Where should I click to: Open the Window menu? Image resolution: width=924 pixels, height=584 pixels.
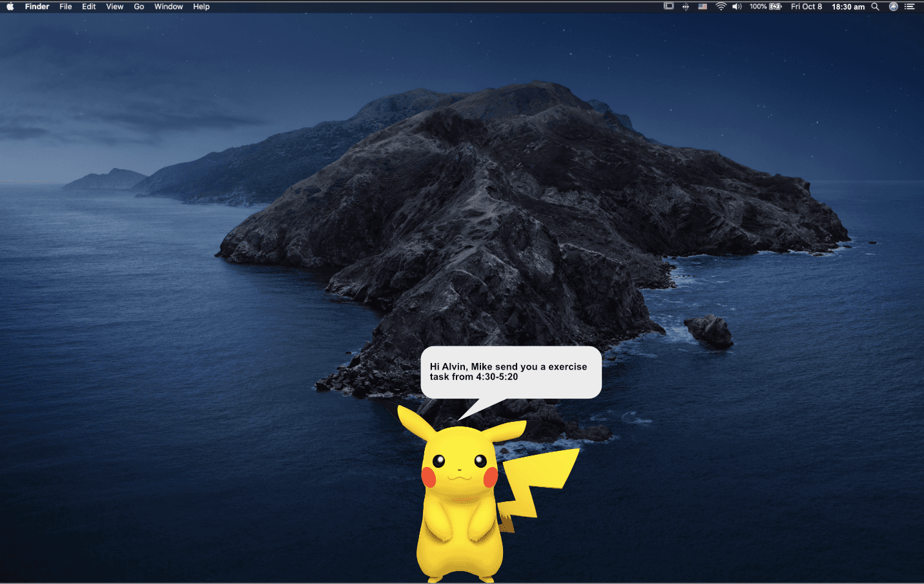coord(169,6)
